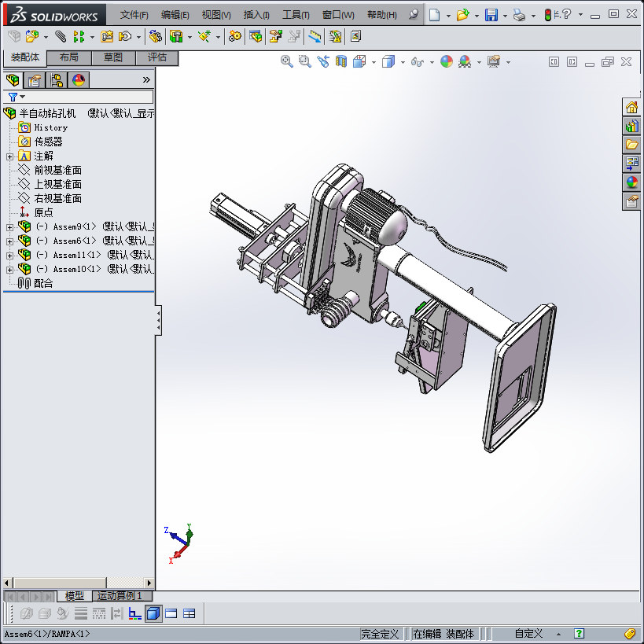Click Show Hidden Components icon
Image resolution: width=644 pixels, height=644 pixels.
click(x=156, y=36)
